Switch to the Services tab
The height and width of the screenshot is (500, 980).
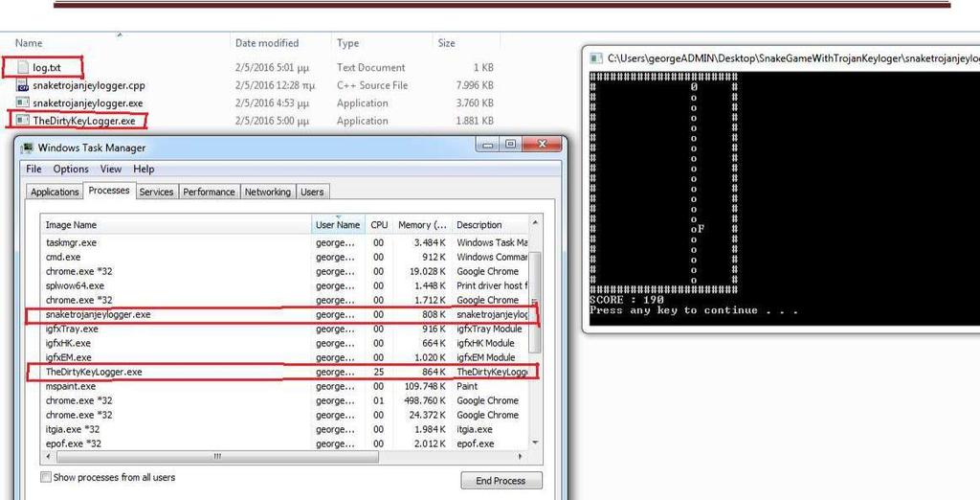point(156,193)
